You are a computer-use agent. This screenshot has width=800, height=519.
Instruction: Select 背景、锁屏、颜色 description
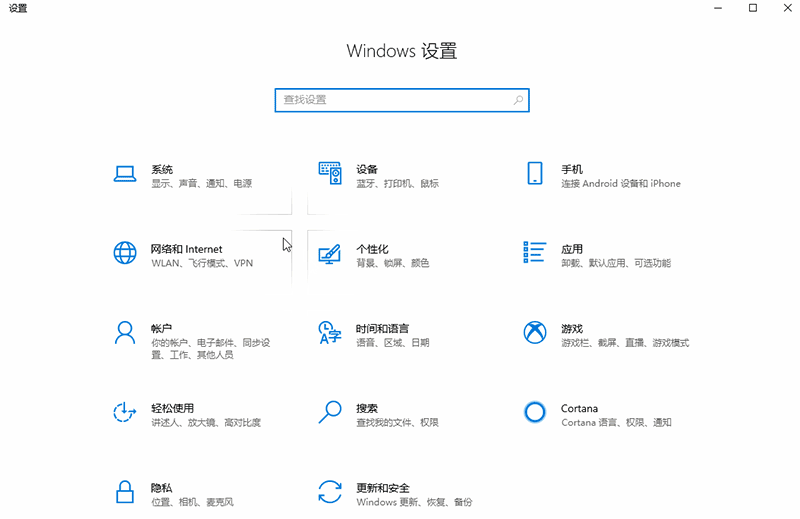(392, 263)
